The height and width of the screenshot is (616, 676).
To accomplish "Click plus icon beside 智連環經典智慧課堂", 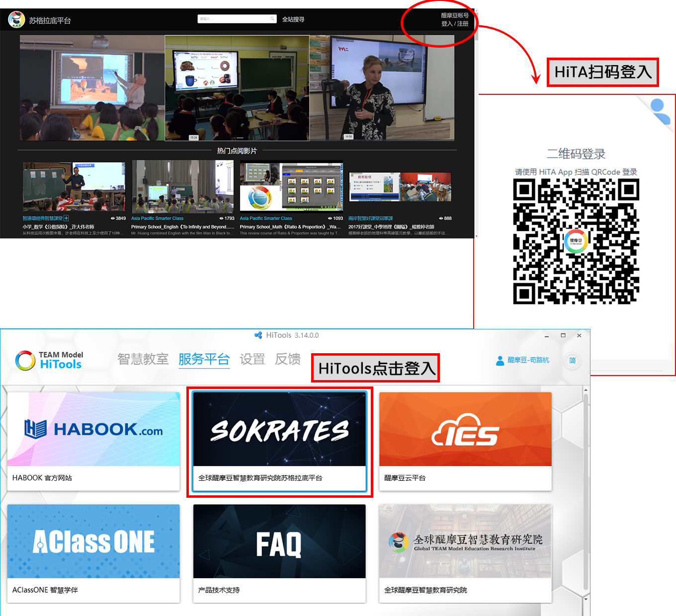I will [x=66, y=218].
